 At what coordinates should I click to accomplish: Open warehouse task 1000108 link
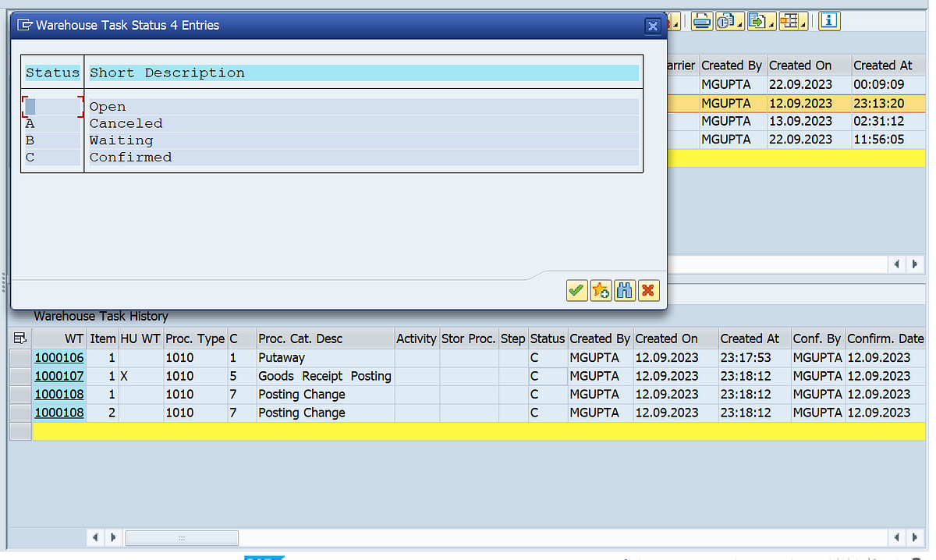point(59,394)
